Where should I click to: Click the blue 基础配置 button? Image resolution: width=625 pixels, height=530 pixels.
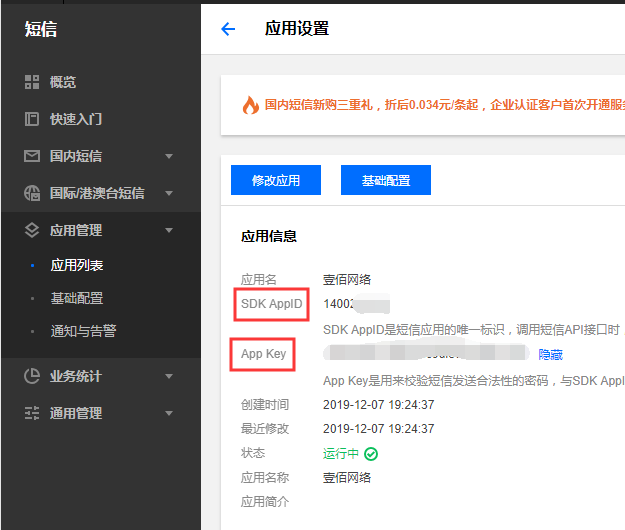[386, 180]
